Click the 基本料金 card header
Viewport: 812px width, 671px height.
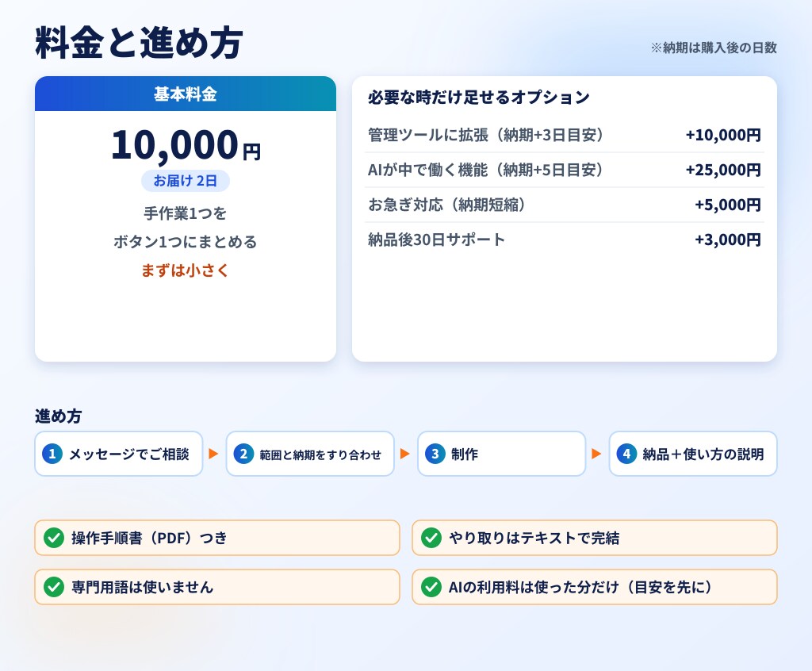(186, 94)
